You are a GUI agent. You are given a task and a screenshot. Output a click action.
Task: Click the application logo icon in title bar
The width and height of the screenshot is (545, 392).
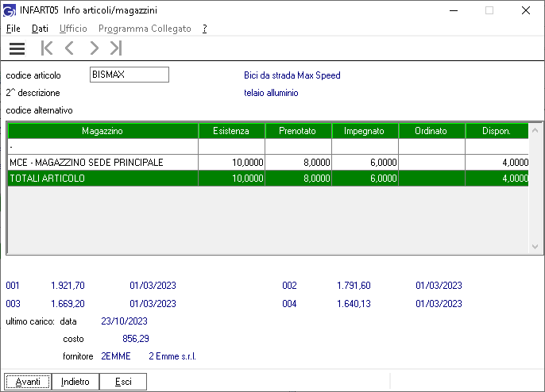coord(10,10)
